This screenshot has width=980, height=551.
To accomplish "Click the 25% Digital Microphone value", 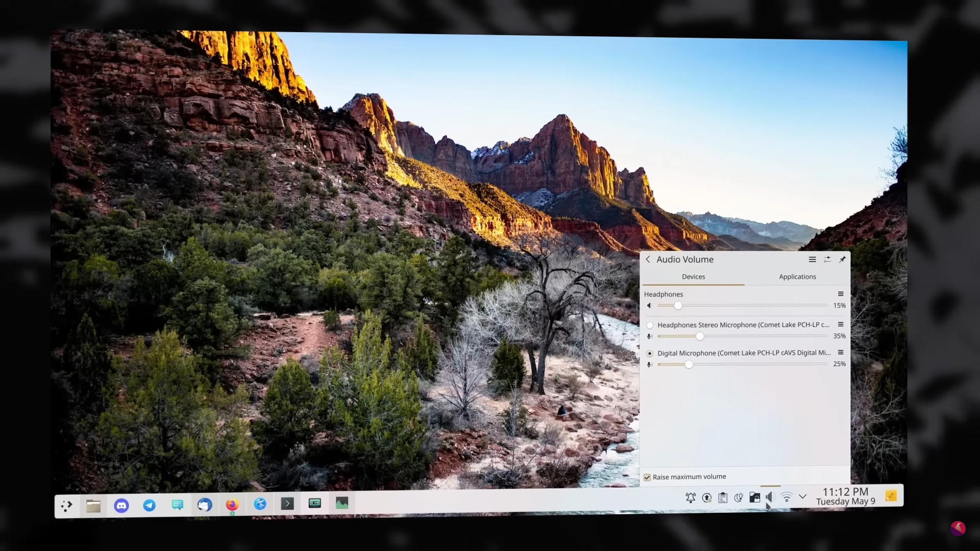I will pyautogui.click(x=839, y=364).
